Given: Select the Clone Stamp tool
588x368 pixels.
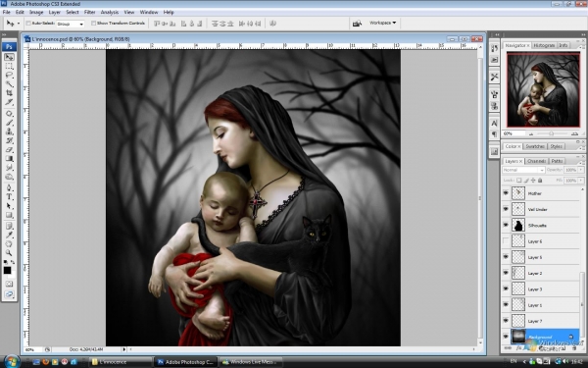Looking at the screenshot, I should click(9, 131).
